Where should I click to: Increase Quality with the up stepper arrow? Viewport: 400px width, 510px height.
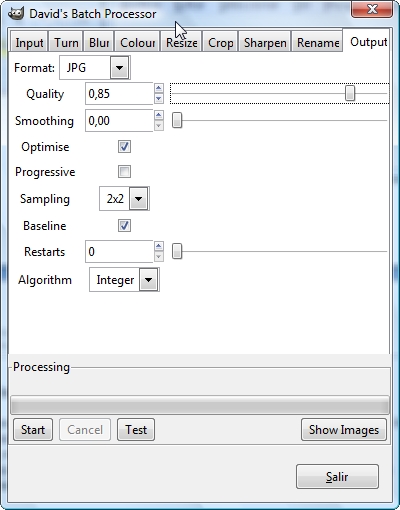tap(159, 88)
